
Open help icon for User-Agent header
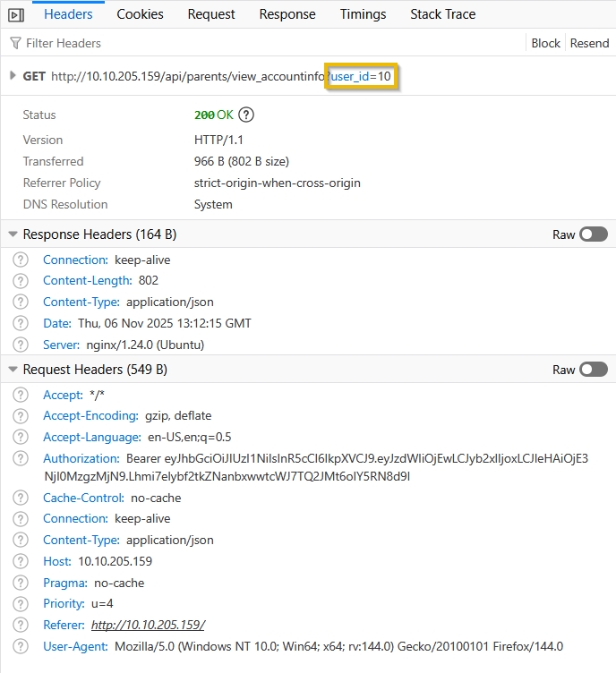(x=21, y=647)
